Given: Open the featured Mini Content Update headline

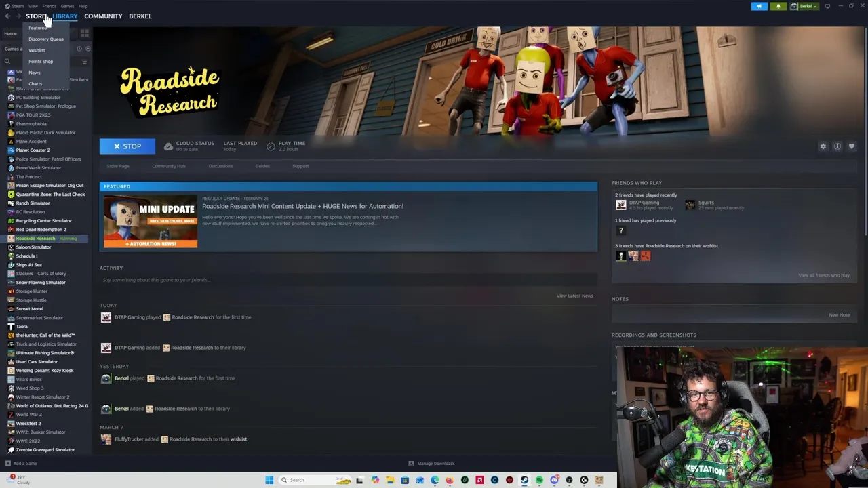Looking at the screenshot, I should coord(302,206).
